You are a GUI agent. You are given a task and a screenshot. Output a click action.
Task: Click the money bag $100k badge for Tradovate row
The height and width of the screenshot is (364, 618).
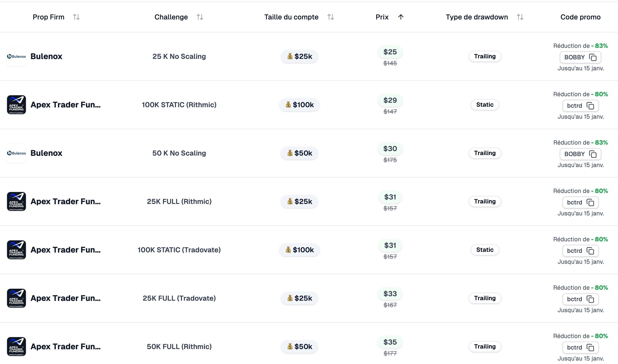[299, 250]
